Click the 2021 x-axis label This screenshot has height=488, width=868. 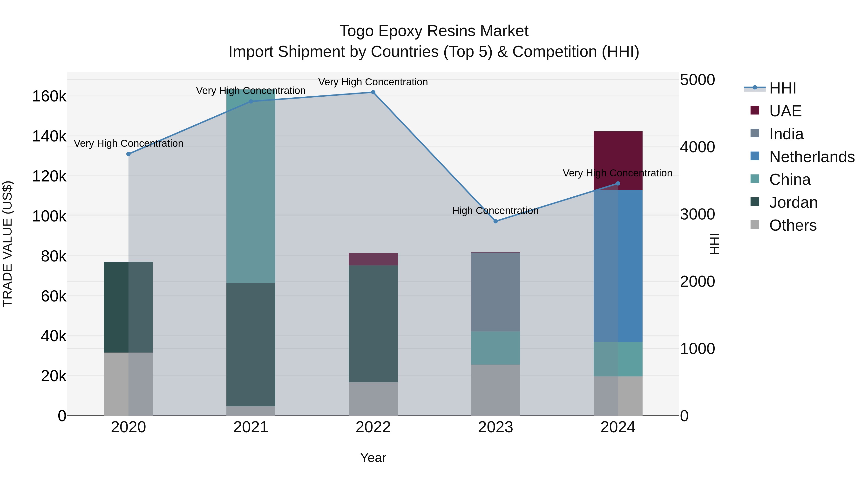click(251, 427)
